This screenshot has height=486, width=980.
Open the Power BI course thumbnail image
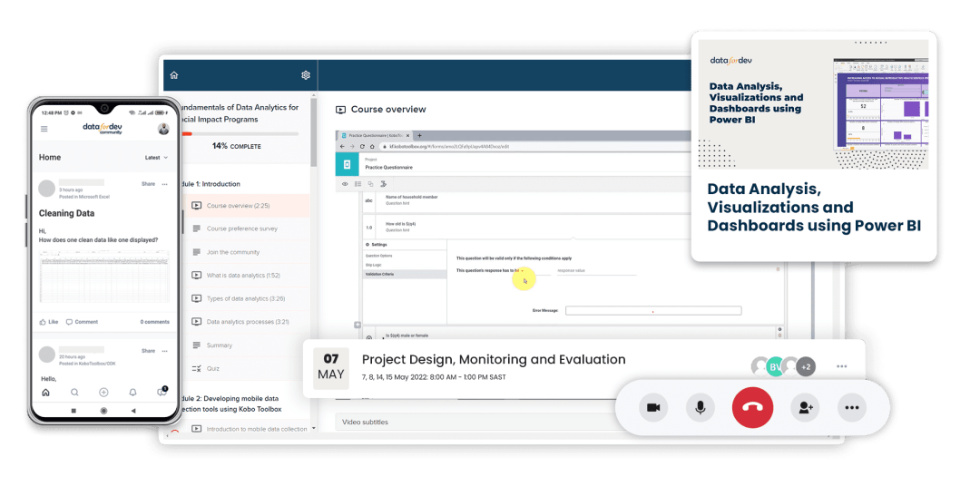click(x=813, y=104)
